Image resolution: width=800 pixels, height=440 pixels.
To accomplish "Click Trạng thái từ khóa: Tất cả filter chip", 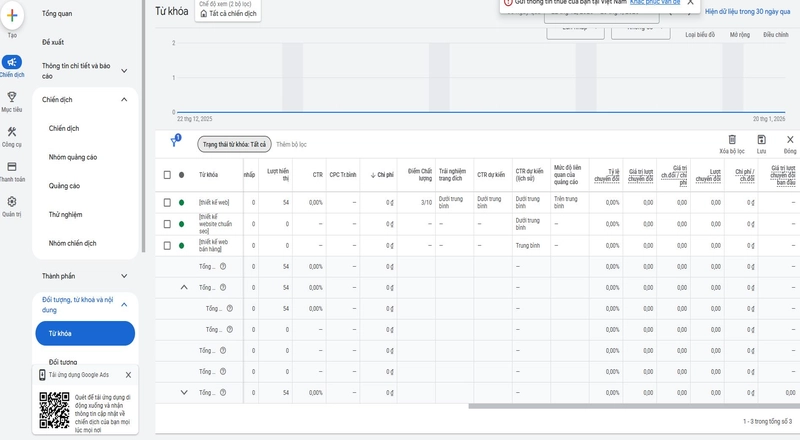I will coord(234,144).
